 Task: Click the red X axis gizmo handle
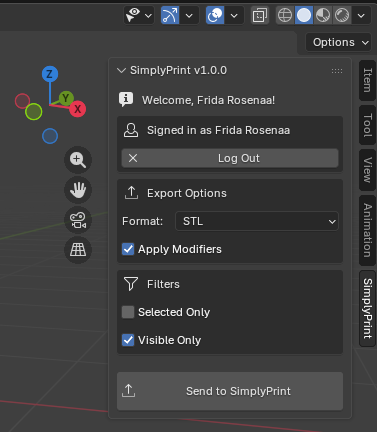[78, 109]
